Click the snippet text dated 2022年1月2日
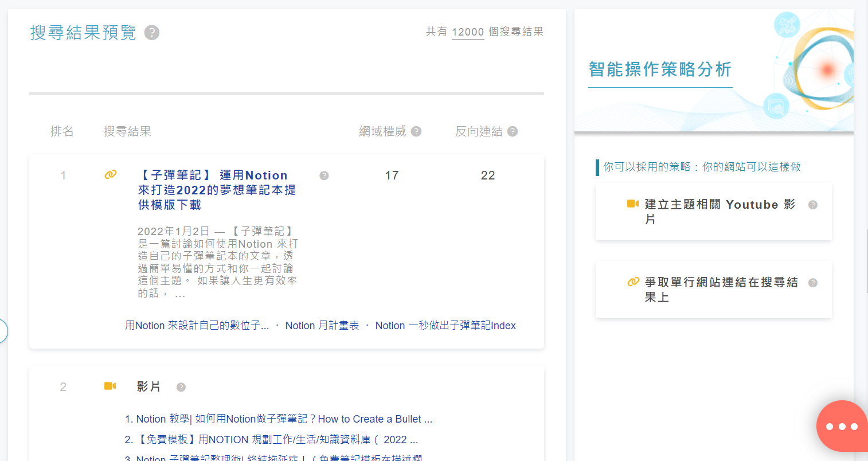Screen dimensions: 868x461 [218, 262]
